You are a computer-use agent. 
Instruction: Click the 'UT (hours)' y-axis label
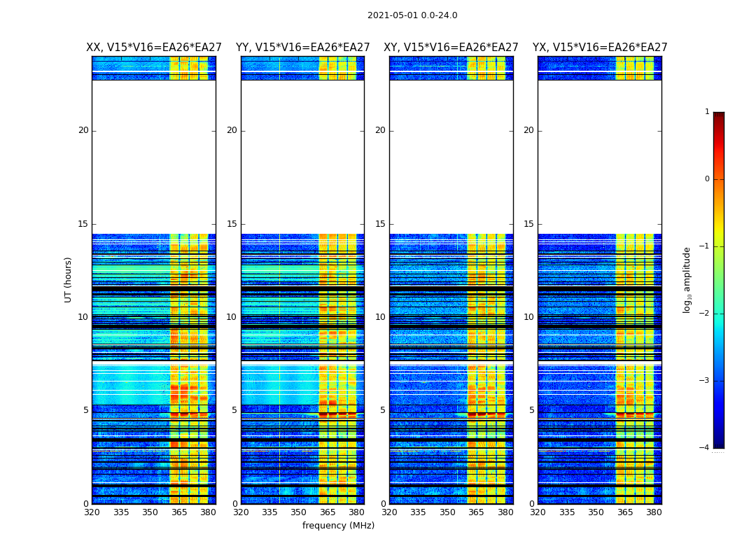68,280
